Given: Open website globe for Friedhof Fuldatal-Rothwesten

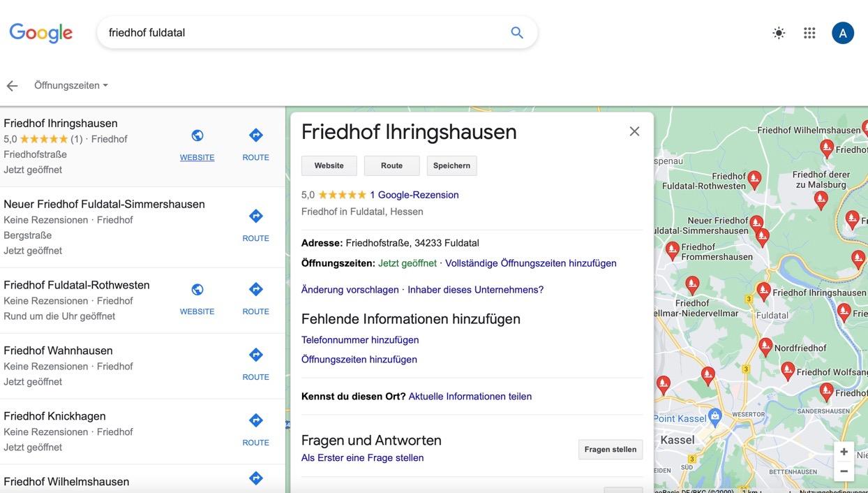Looking at the screenshot, I should [197, 290].
